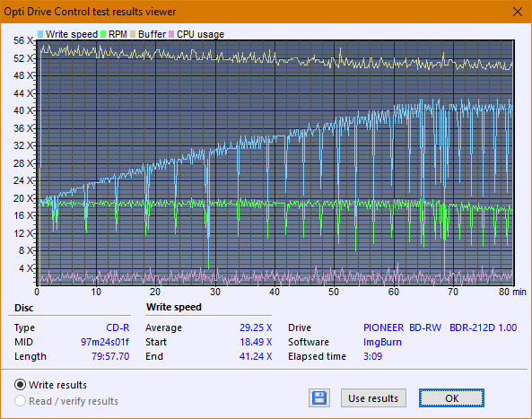Viewport: 532px width, 419px height.
Task: Click the average write speed value 29.25 X
Action: click(x=256, y=327)
